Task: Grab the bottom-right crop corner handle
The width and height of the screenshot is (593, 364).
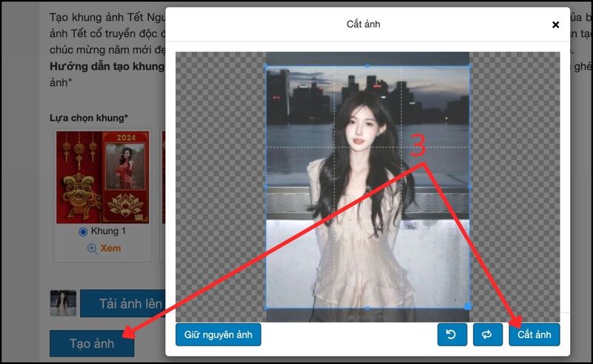Action: pos(468,306)
